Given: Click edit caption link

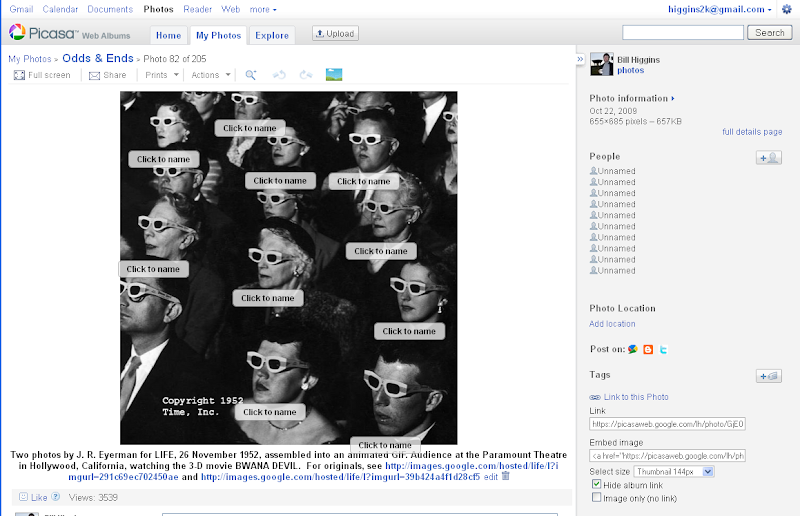Looking at the screenshot, I should click(x=491, y=477).
